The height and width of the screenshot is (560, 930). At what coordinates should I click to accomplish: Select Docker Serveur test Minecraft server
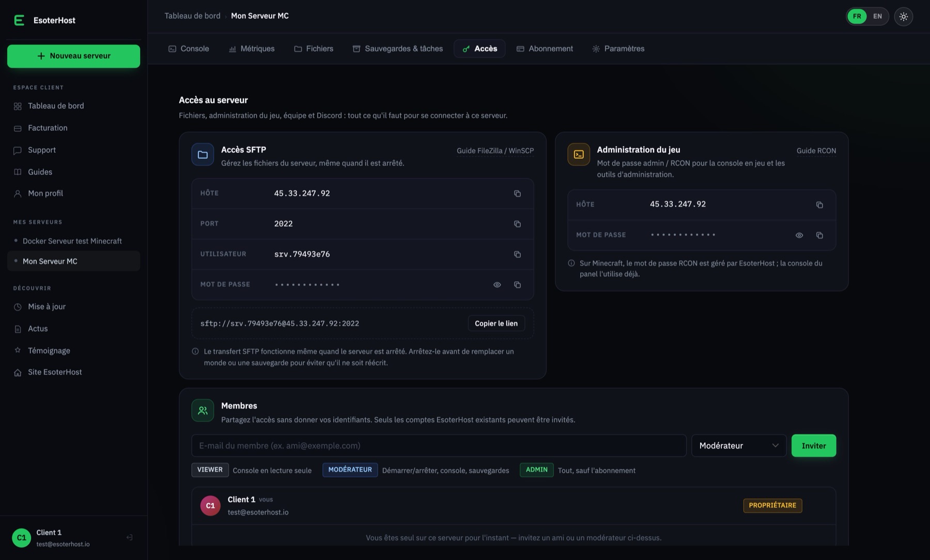pyautogui.click(x=73, y=241)
